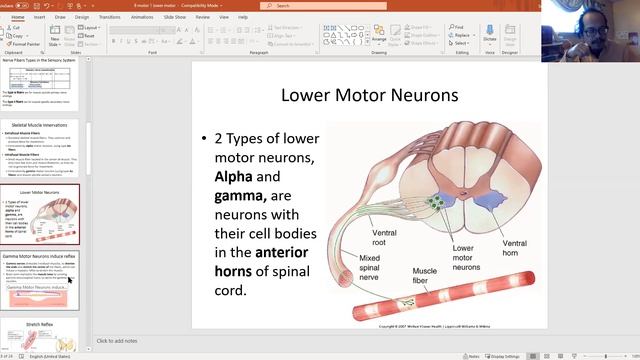Switch to the Design tab
The width and height of the screenshot is (640, 360).
82,17
